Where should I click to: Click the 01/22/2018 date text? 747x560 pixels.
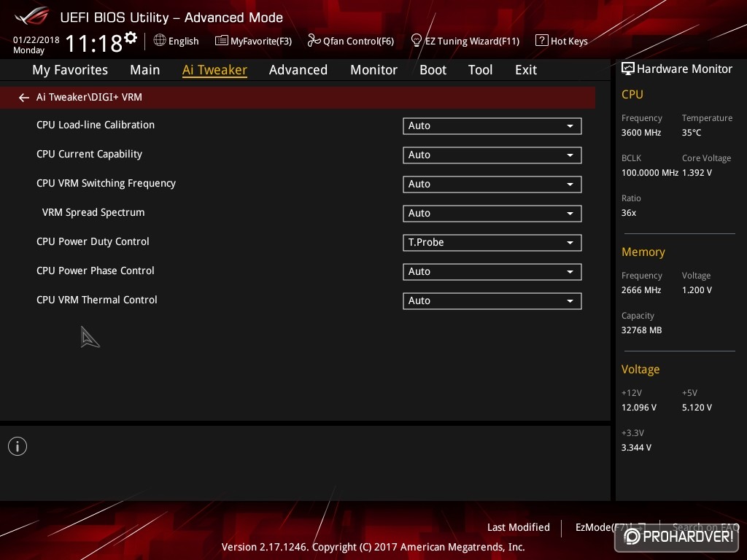coord(36,40)
